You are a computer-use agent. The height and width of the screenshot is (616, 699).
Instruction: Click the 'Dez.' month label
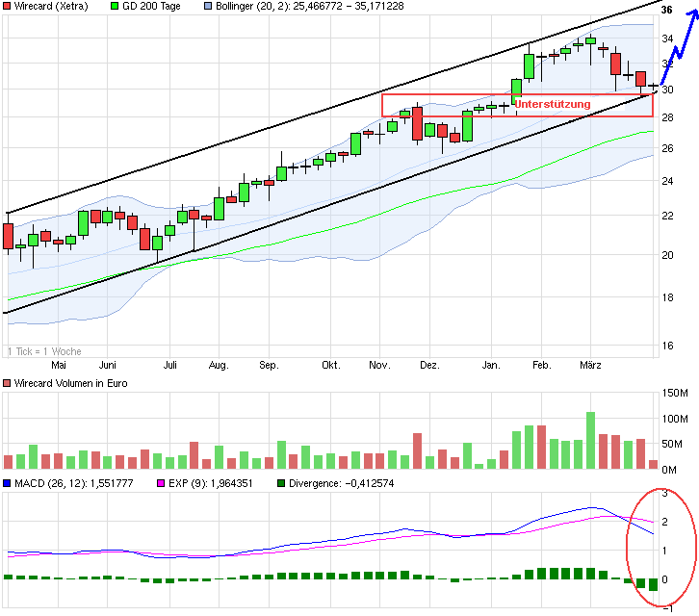(429, 365)
